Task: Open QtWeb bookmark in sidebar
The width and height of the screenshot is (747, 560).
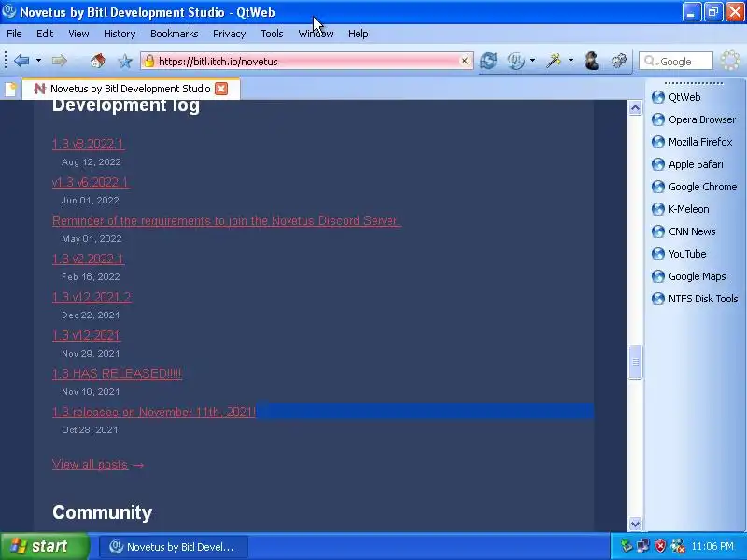Action: [676, 97]
